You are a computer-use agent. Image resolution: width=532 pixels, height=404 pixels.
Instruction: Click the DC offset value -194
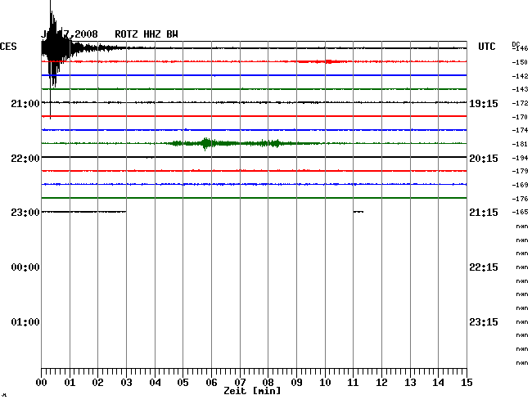(x=520, y=158)
